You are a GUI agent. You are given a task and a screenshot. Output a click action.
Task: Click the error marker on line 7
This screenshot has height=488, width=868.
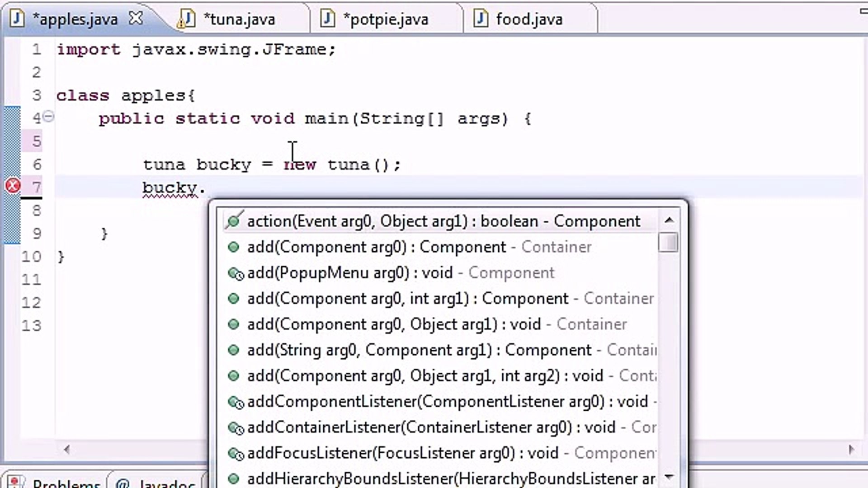pyautogui.click(x=12, y=185)
